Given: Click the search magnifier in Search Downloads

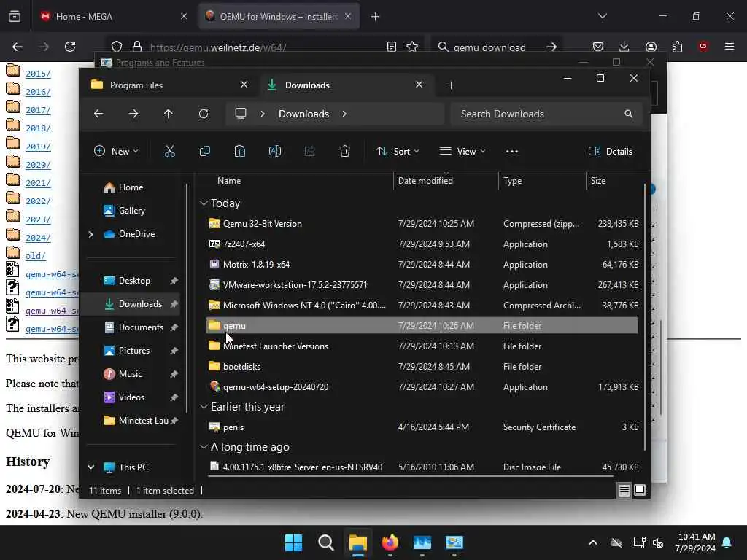Looking at the screenshot, I should [x=629, y=114].
